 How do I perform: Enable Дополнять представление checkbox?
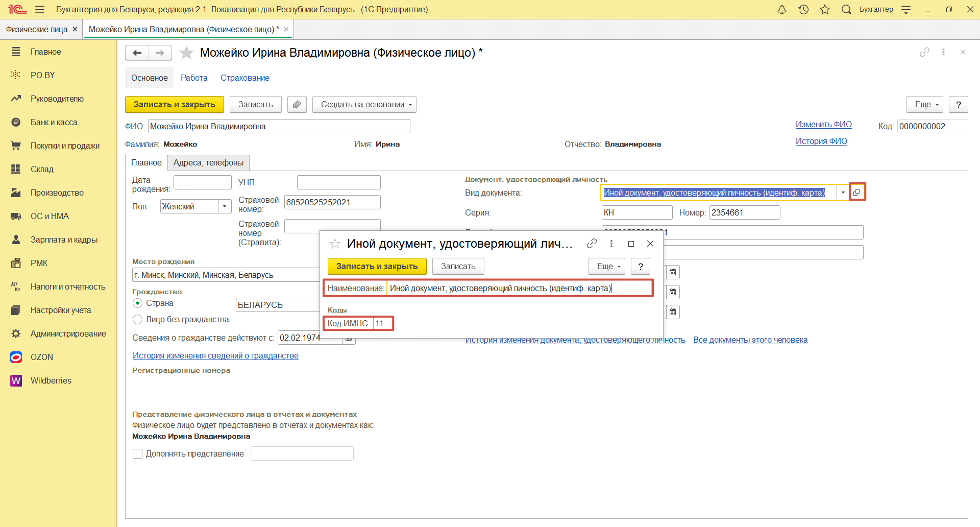pos(137,454)
